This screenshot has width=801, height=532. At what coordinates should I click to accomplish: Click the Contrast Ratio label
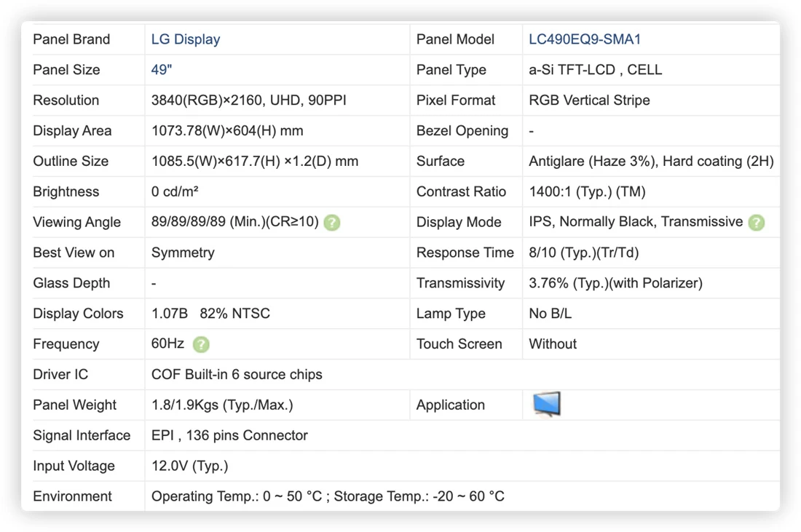coord(461,191)
